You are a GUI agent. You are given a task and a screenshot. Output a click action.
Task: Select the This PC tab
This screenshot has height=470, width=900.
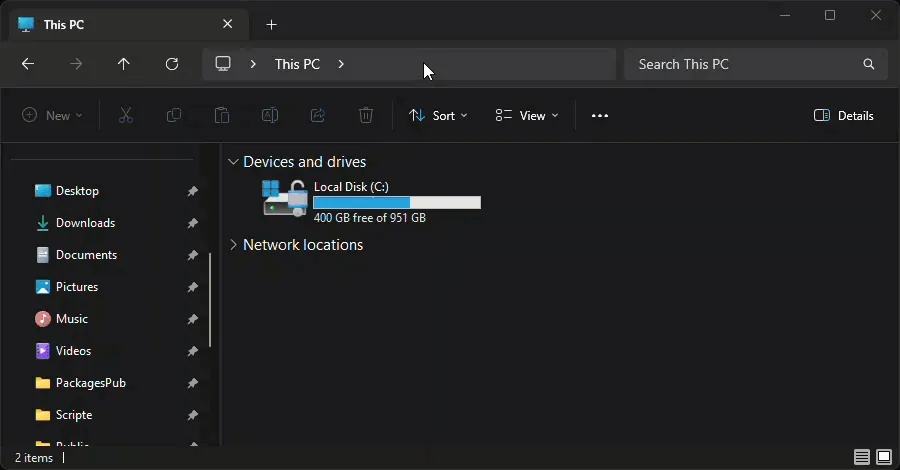pos(129,24)
